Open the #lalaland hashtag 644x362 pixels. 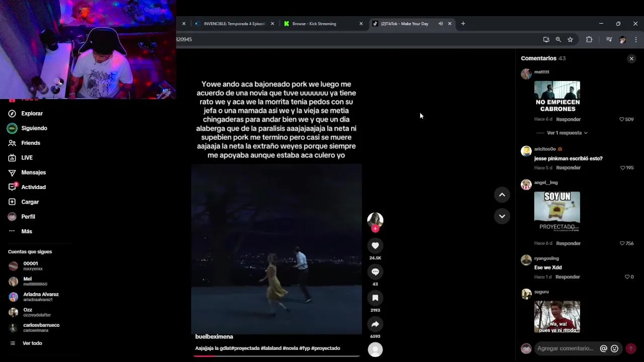pos(271,348)
